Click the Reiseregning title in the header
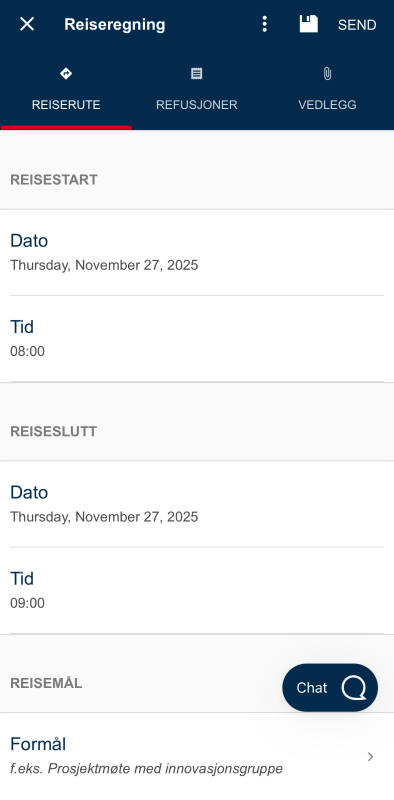This screenshot has height=800, width=394. (115, 24)
